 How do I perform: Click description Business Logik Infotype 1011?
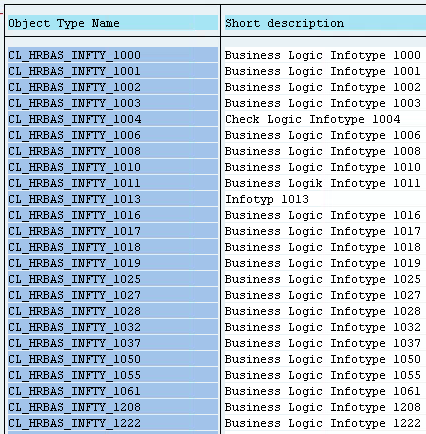(323, 183)
